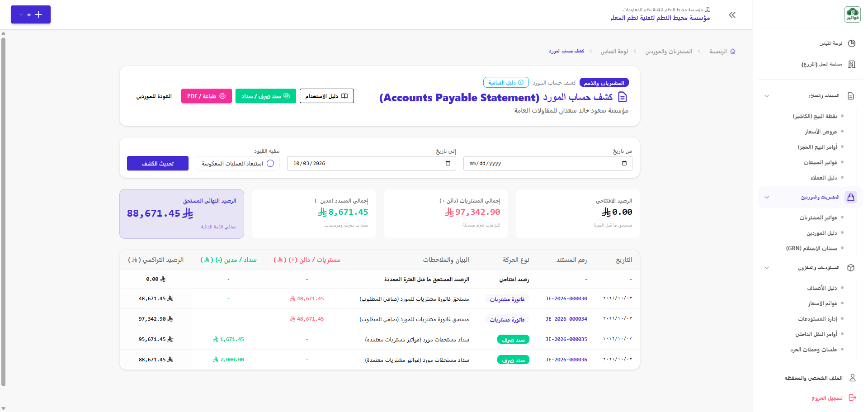
Task: Click طباعة / PDF button
Action: coord(207,96)
